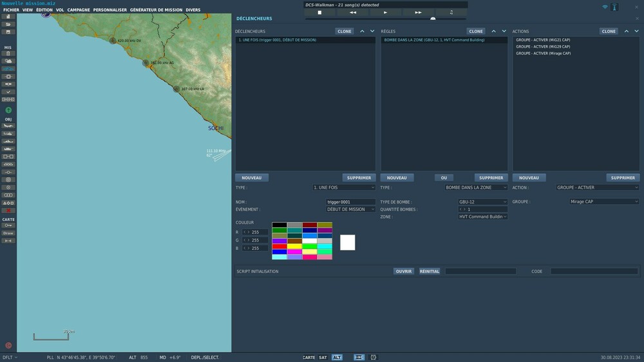
Task: Open the GÉNÉRATEUR DE MISSION menu
Action: click(x=156, y=10)
